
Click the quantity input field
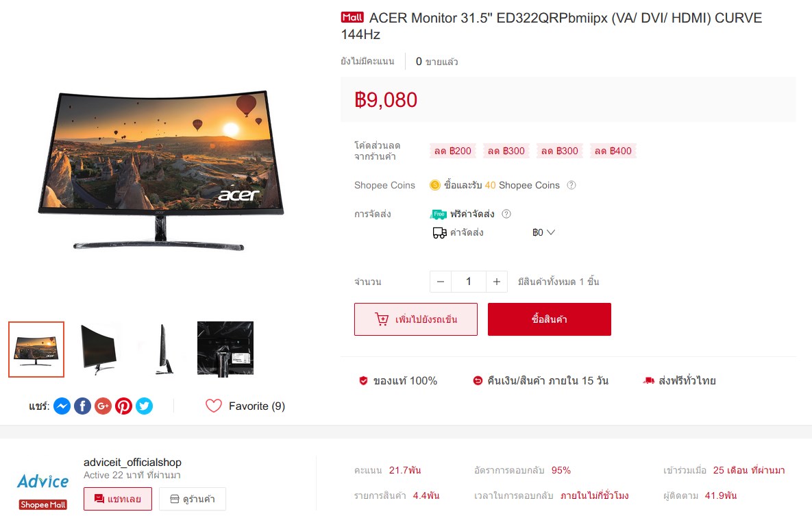469,282
